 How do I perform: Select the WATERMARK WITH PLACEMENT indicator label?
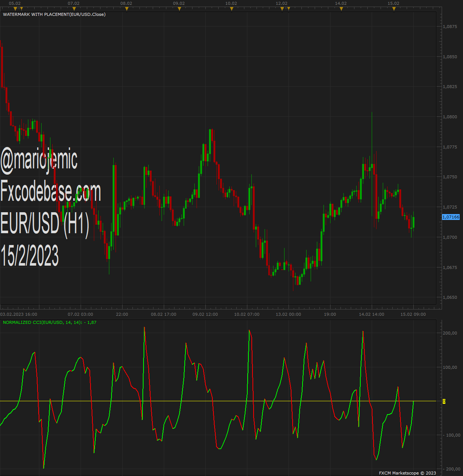[x=54, y=14]
